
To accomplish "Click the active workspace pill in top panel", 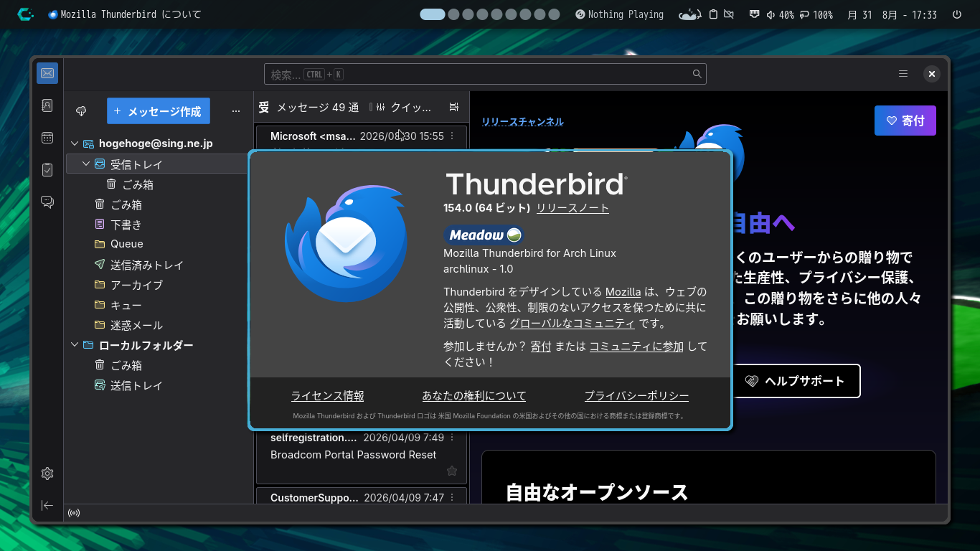I will pyautogui.click(x=432, y=14).
